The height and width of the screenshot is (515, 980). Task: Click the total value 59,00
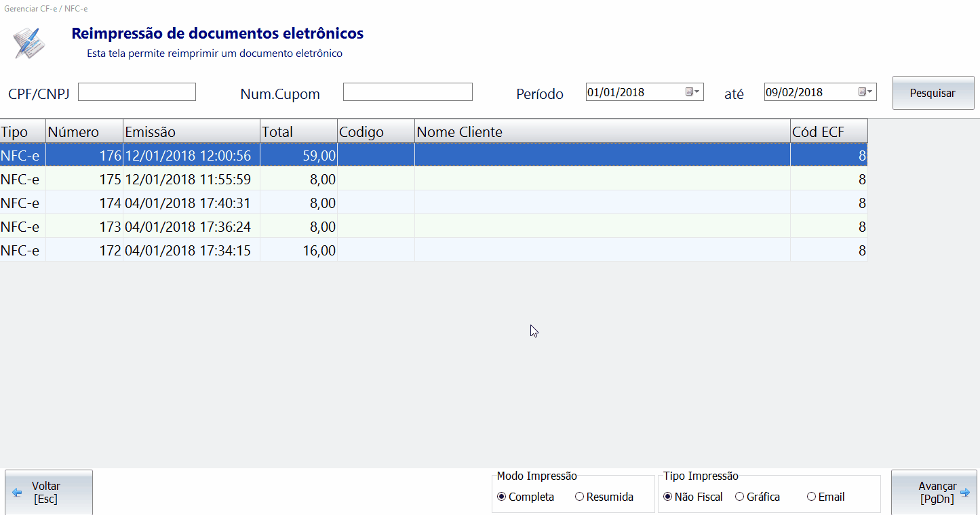(x=319, y=156)
